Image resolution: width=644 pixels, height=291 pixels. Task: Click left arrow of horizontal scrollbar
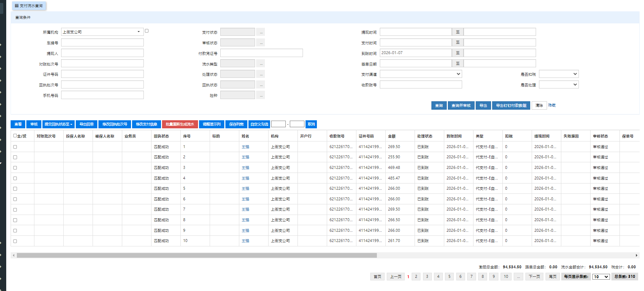[x=14, y=256]
